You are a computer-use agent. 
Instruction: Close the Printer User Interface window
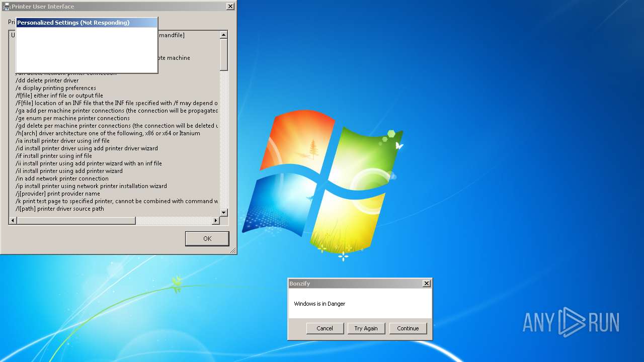(x=230, y=7)
